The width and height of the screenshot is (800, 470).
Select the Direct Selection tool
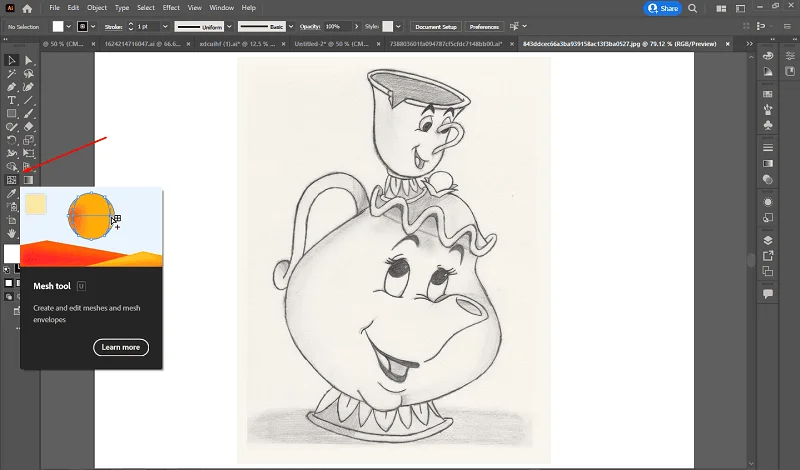tap(29, 60)
